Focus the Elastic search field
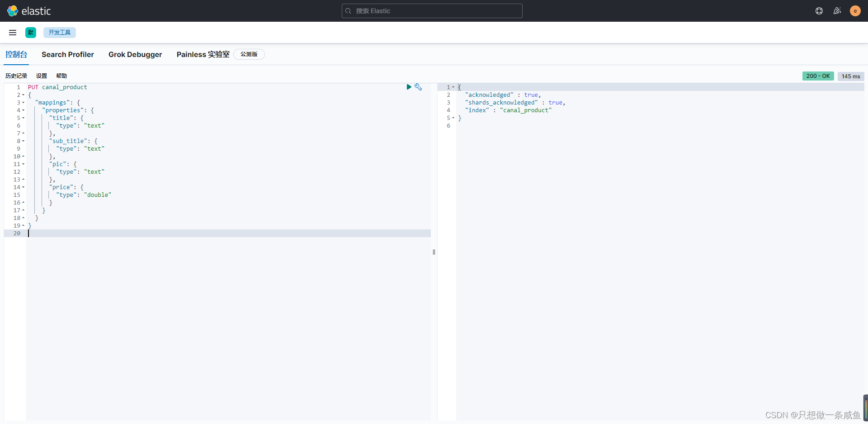 click(x=432, y=11)
